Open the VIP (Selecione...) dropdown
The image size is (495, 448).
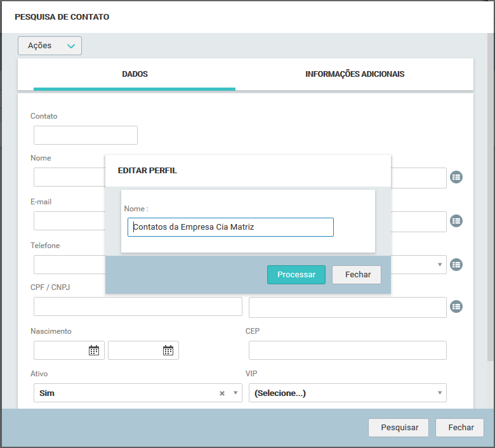pos(348,393)
